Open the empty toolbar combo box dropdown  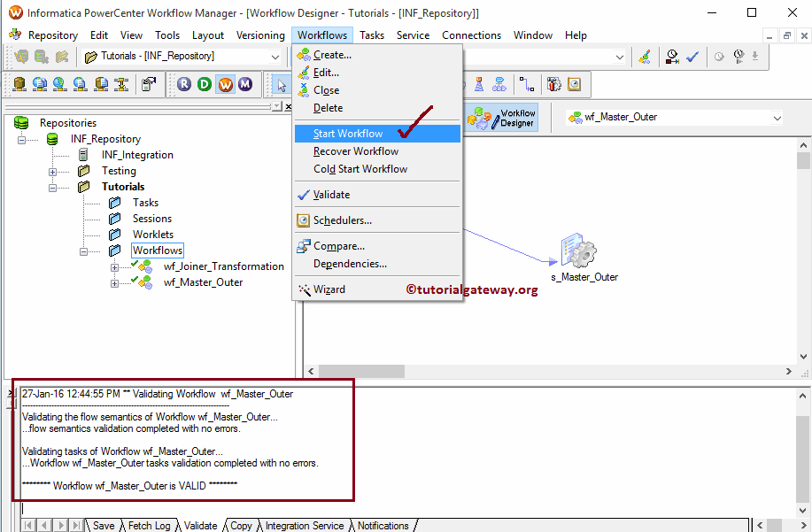pyautogui.click(x=619, y=57)
